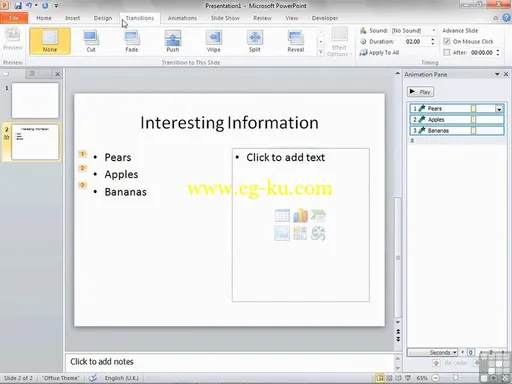This screenshot has width=512, height=384.
Task: Select slide 1 thumbnail
Action: [35, 100]
